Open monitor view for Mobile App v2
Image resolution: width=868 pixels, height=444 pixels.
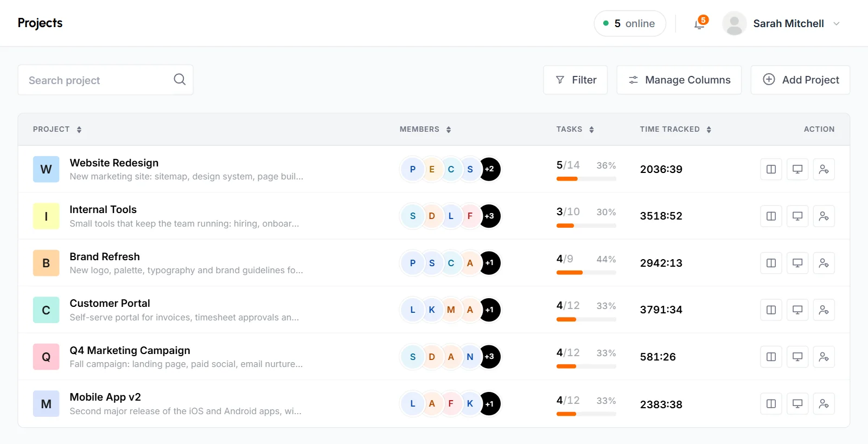797,403
